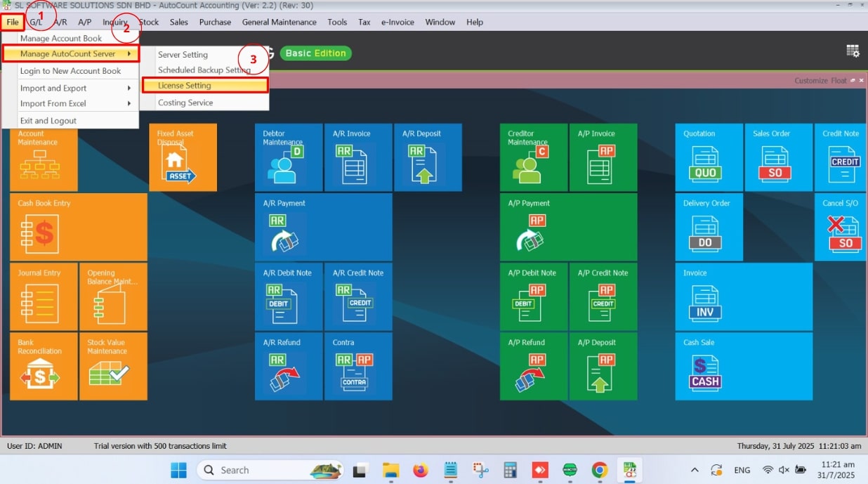This screenshot has width=868, height=484.
Task: Choose Server Setting in the submenu
Action: (x=183, y=55)
